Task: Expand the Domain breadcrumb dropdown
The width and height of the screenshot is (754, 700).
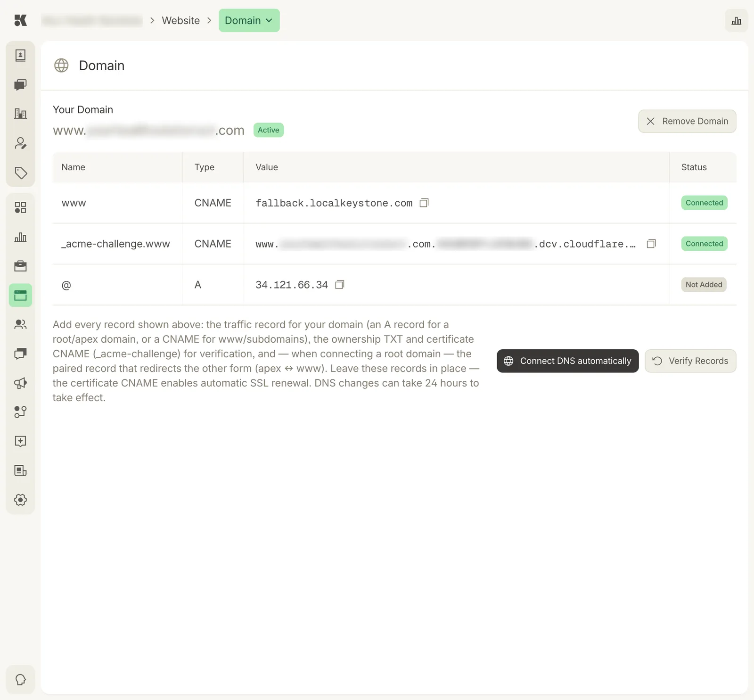Action: [x=249, y=20]
